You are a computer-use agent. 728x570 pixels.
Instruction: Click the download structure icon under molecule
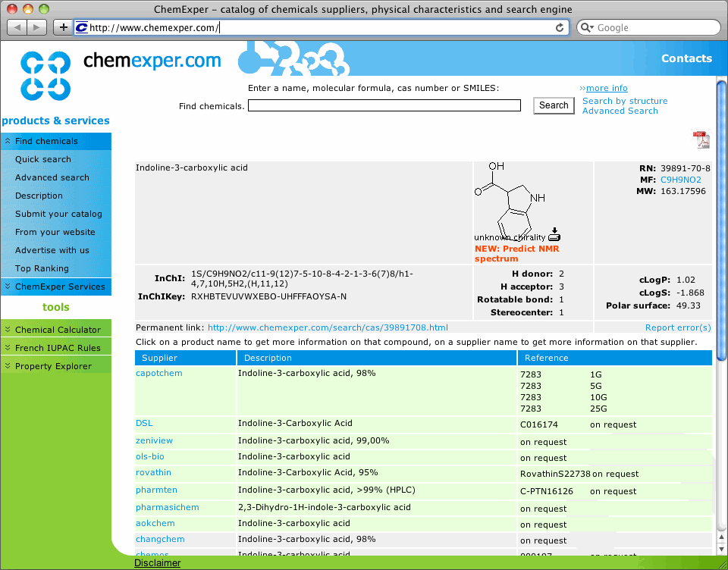pos(554,233)
